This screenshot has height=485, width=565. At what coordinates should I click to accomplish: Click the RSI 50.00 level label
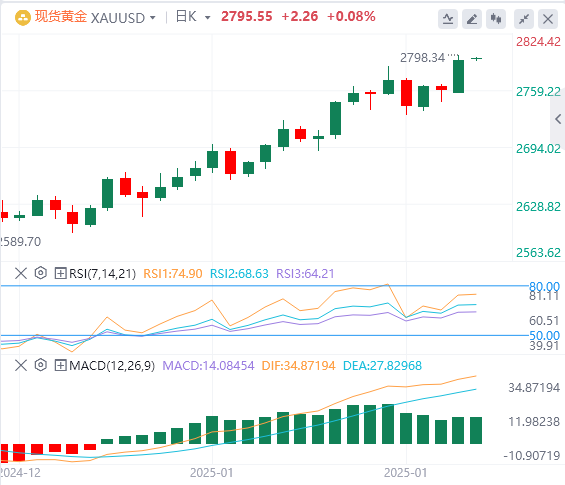coord(544,335)
